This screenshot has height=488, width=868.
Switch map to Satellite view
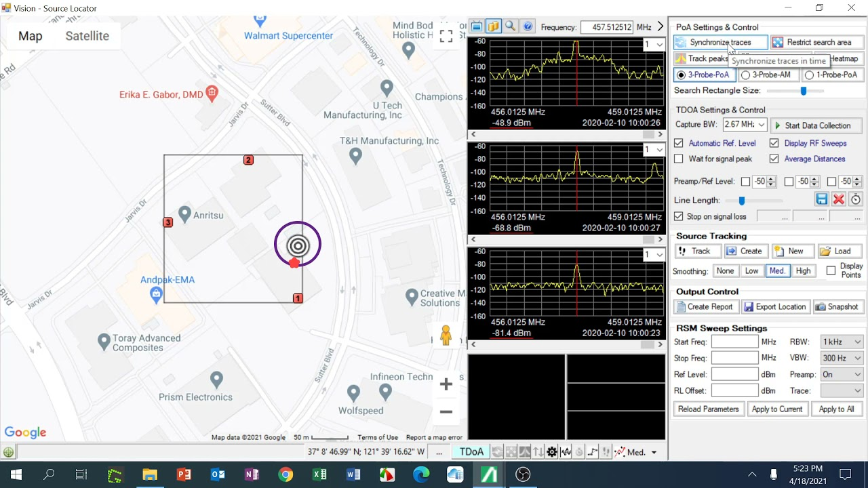coord(87,36)
